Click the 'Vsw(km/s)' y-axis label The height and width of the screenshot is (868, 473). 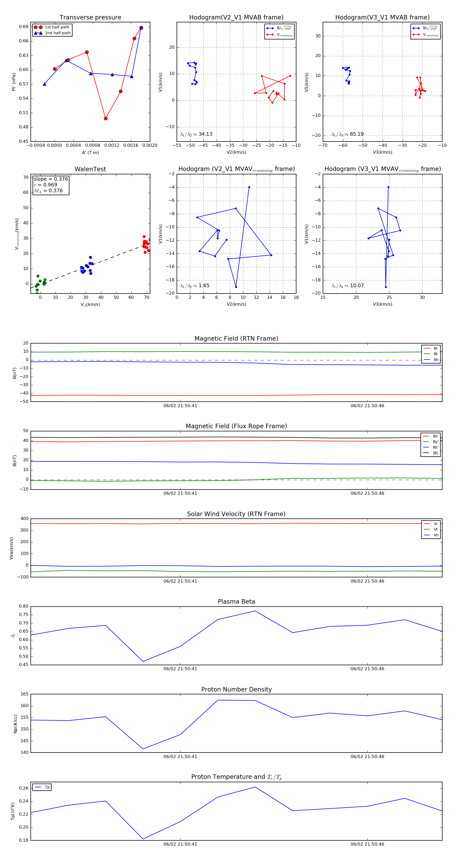(12, 548)
